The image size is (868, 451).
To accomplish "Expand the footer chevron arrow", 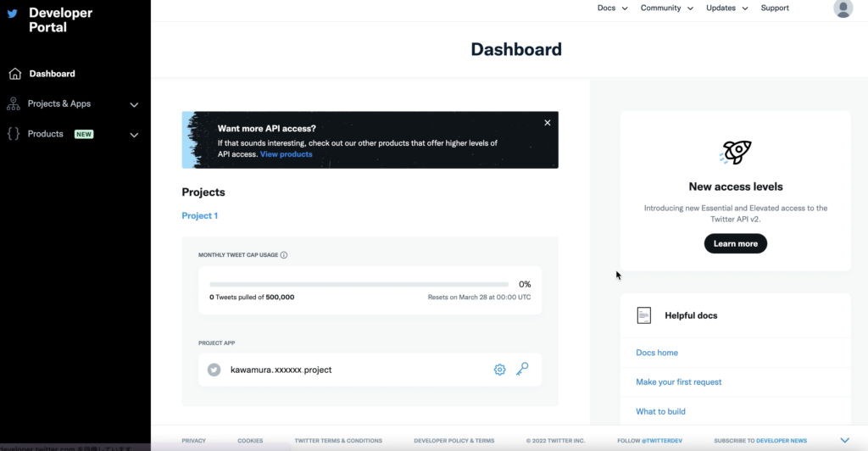I will (845, 441).
